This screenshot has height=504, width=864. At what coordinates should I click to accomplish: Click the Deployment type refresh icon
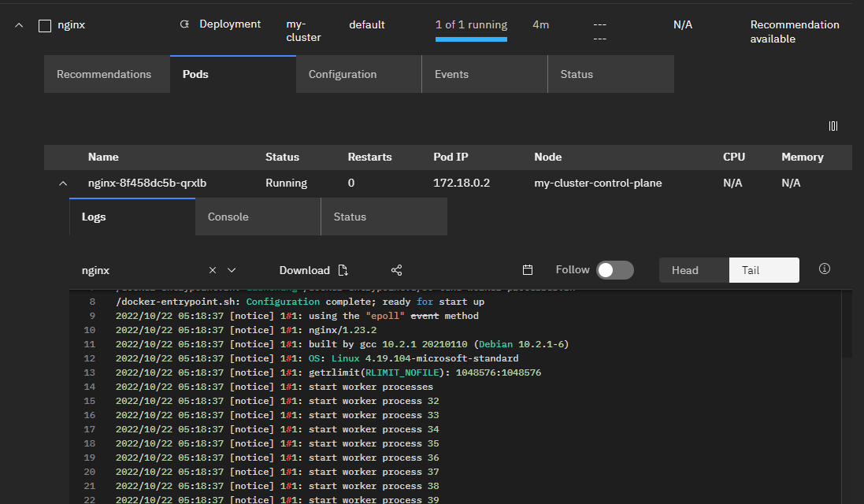[184, 24]
